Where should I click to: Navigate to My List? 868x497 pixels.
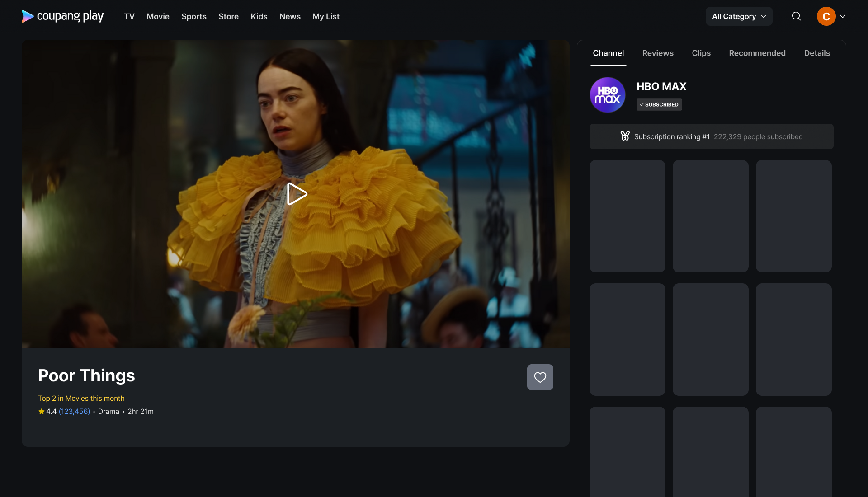click(325, 16)
